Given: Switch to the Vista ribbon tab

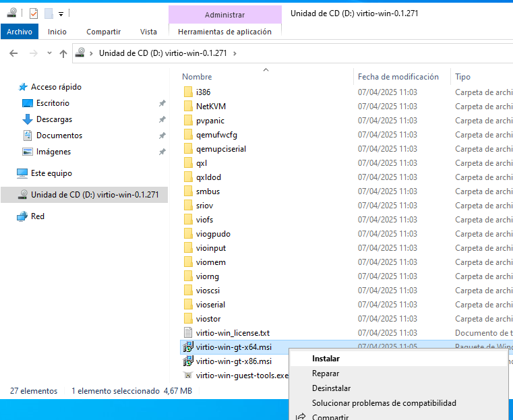Looking at the screenshot, I should (148, 32).
